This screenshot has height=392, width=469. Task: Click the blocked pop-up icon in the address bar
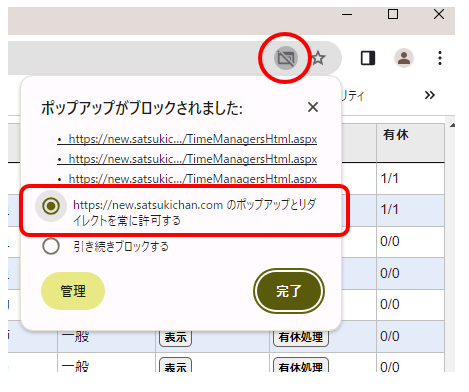coord(286,58)
